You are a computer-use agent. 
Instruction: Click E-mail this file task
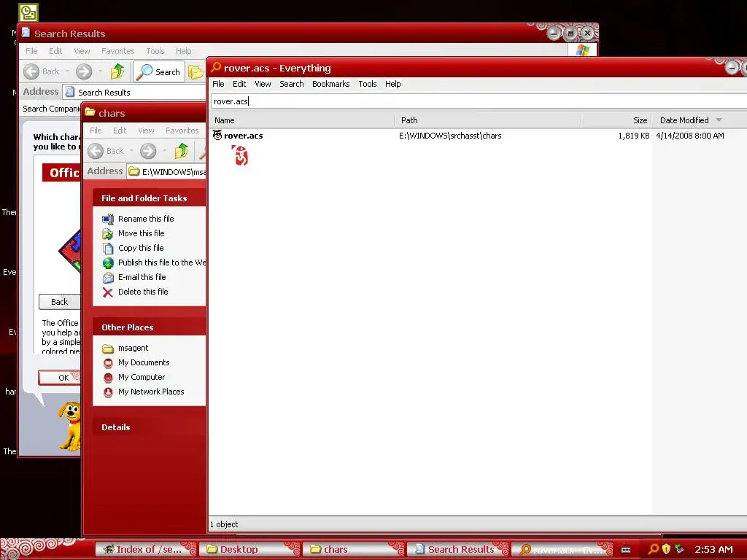pos(142,277)
